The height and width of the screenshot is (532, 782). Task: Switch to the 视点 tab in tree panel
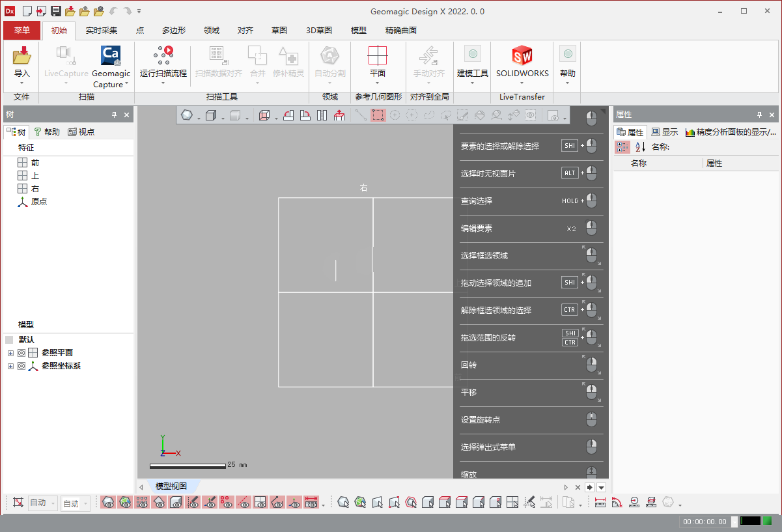coord(81,132)
